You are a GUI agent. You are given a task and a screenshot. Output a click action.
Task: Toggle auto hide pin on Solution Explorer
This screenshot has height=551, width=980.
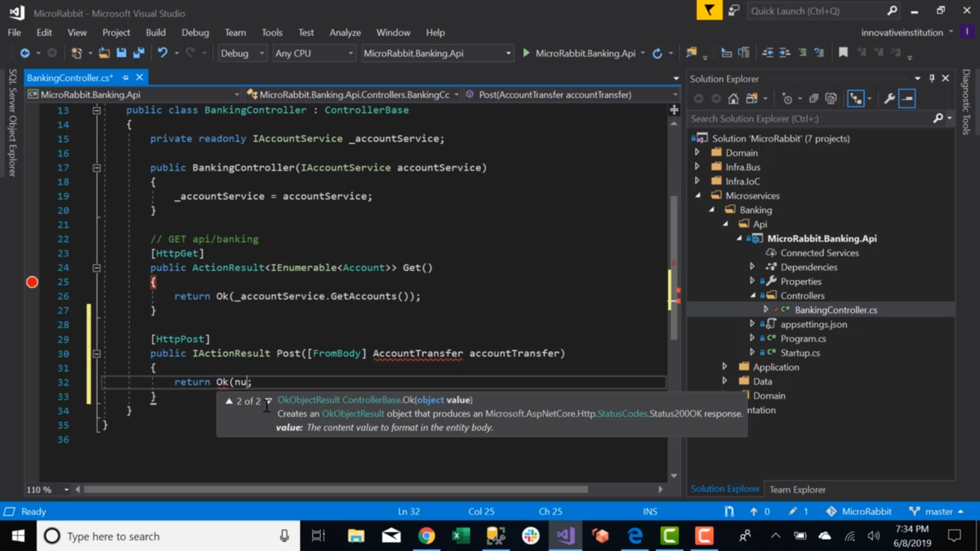(932, 78)
